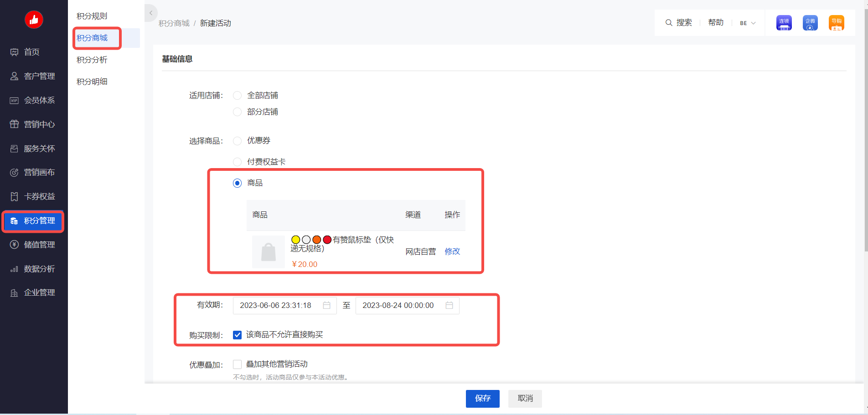This screenshot has width=868, height=415.
Task: Open the orange 导购 app icon
Action: coord(836,23)
